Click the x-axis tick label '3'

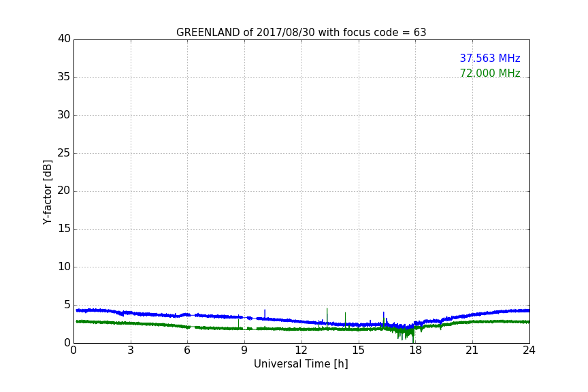click(x=131, y=350)
